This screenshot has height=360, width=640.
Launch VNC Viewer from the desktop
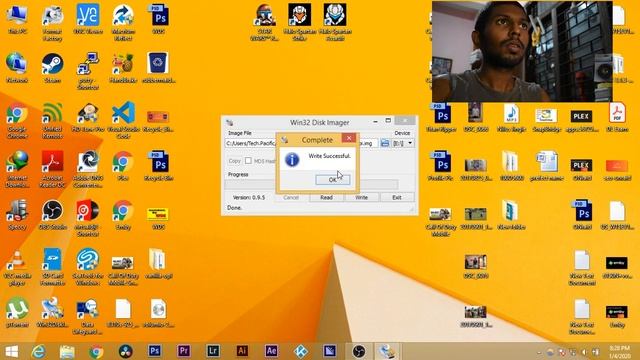tap(88, 19)
